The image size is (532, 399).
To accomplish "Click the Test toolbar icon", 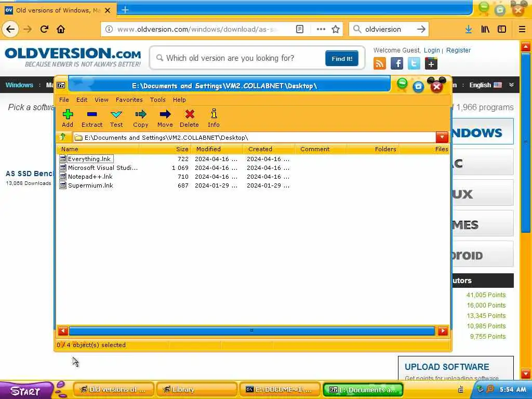I will tap(116, 118).
